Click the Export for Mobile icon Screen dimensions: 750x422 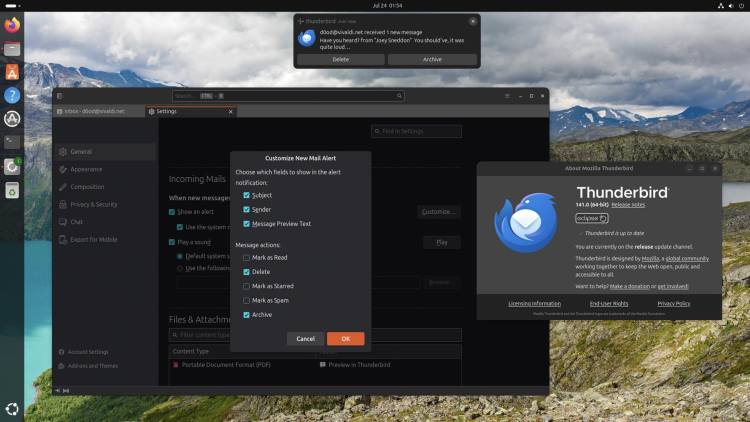coord(63,240)
